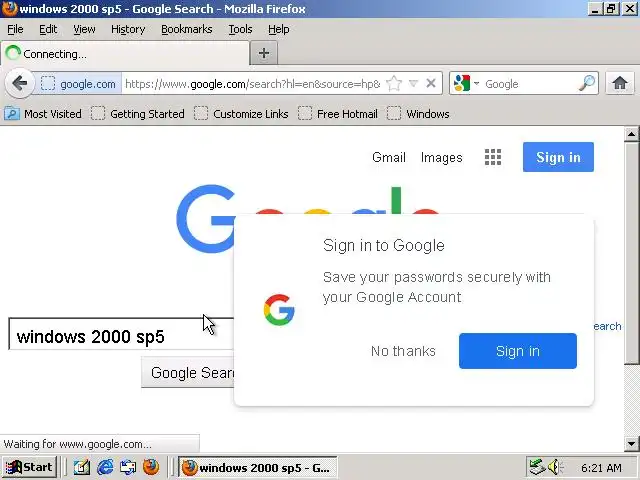Click the Google G logo in popup
This screenshot has height=480, width=640.
click(x=279, y=310)
